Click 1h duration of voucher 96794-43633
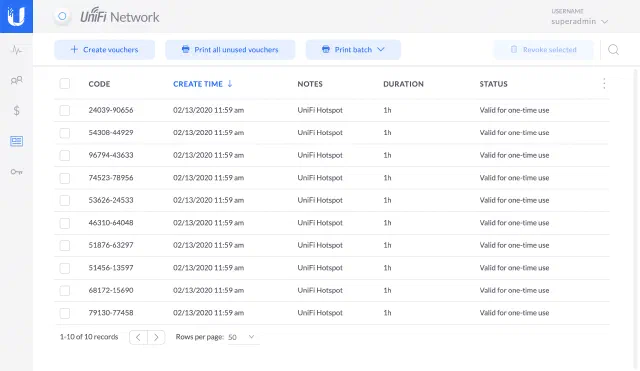The height and width of the screenshot is (371, 640). (x=387, y=155)
